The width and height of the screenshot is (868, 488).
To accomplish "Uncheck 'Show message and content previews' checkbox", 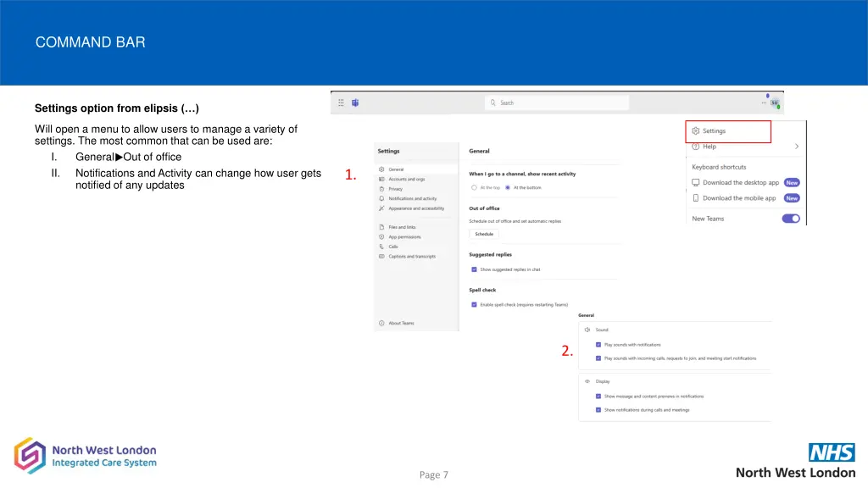I will tap(598, 396).
